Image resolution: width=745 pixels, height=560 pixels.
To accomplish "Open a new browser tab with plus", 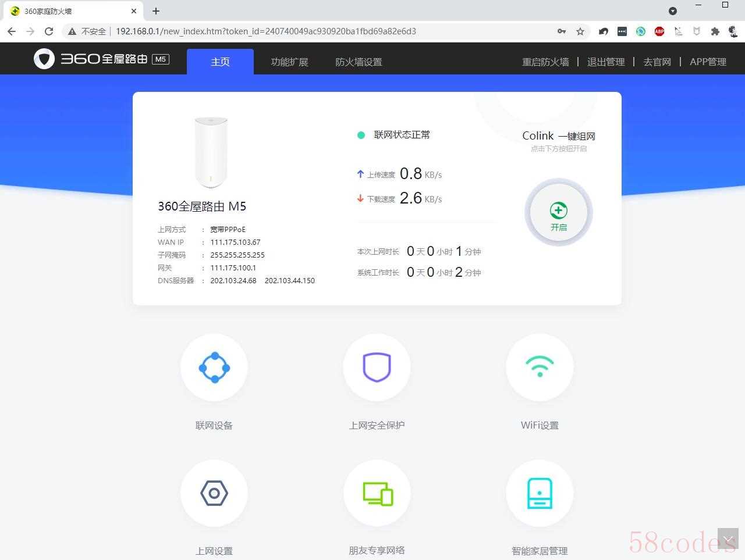I will pos(156,11).
